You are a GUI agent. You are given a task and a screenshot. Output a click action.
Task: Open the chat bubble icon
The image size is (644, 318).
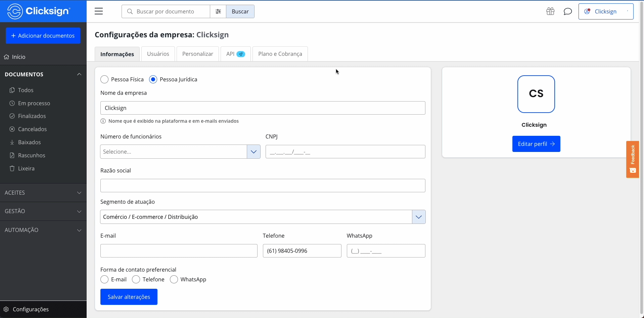pyautogui.click(x=568, y=12)
